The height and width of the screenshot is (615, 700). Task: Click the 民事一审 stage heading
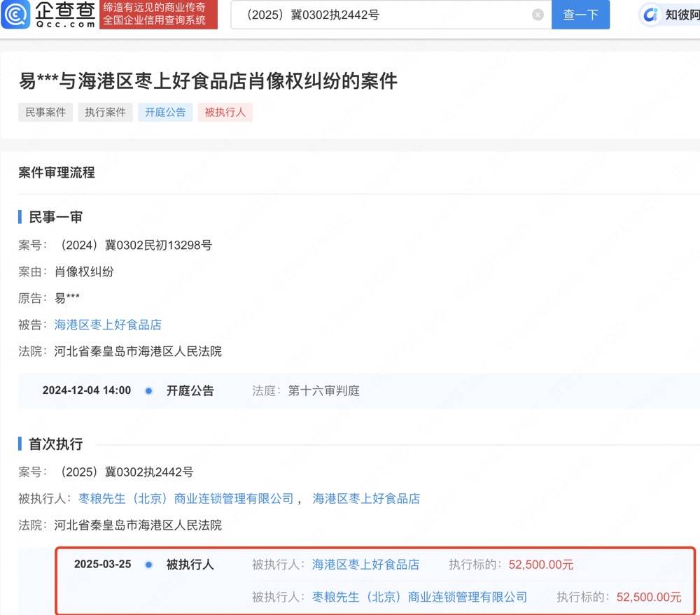(x=55, y=218)
